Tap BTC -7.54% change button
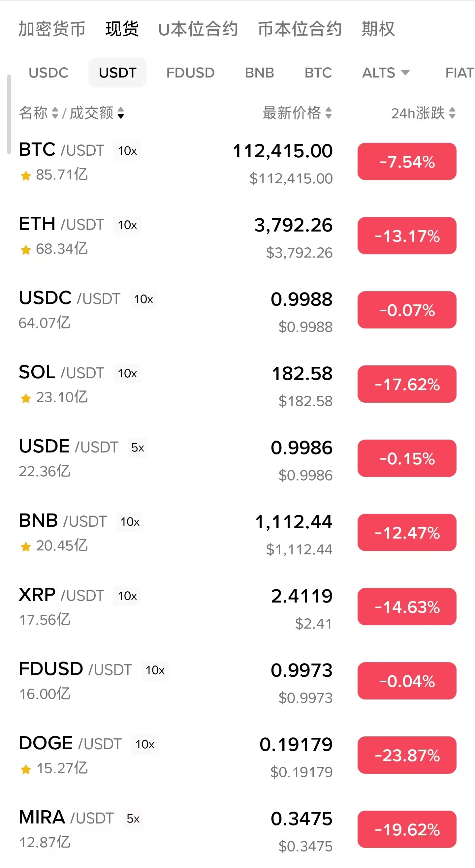The height and width of the screenshot is (868, 475). 407,161
